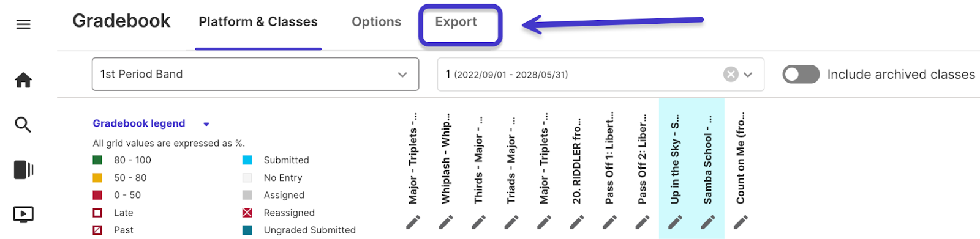Expand the period date range dropdown arrow
Screen dimensions: 980x239
(748, 75)
